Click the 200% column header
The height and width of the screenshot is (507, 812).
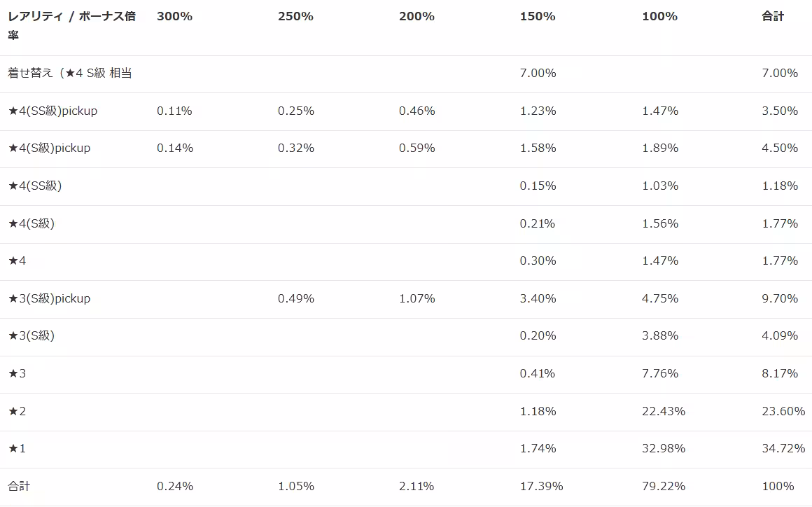[416, 16]
